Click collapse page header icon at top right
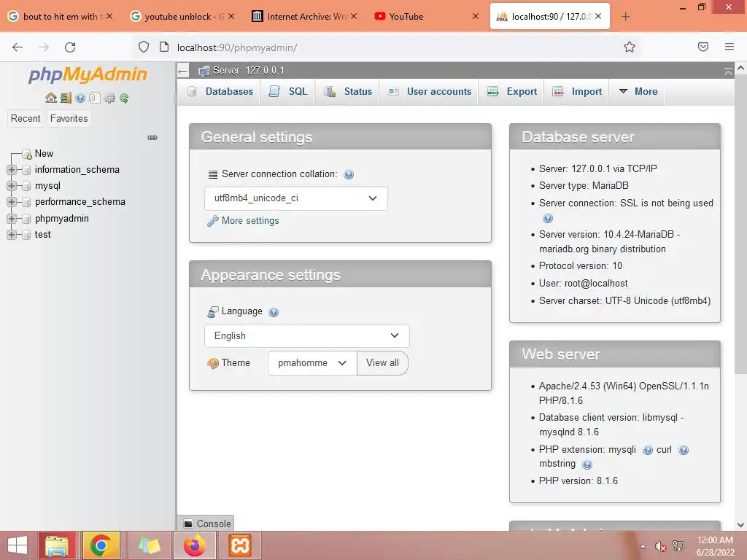Image resolution: width=747 pixels, height=560 pixels. (728, 71)
